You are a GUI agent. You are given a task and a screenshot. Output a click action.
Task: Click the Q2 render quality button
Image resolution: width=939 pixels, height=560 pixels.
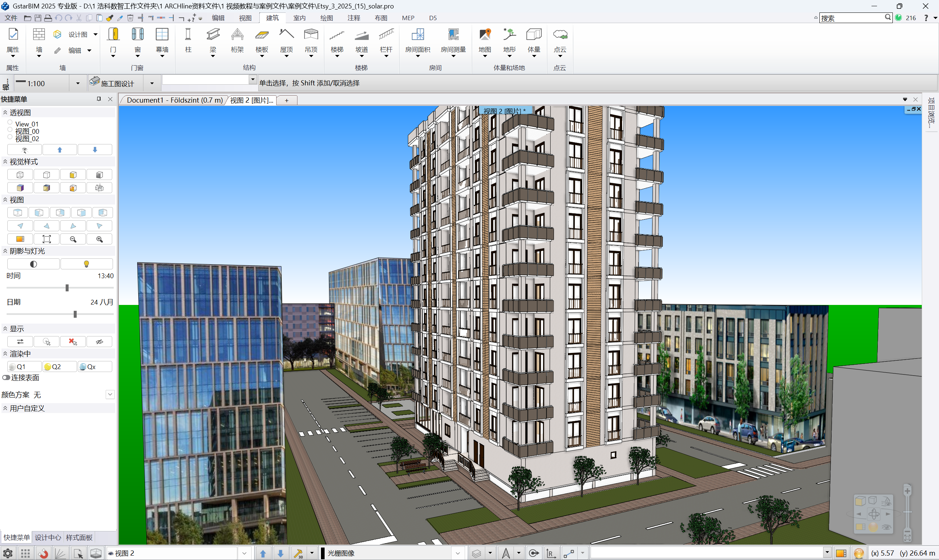60,367
